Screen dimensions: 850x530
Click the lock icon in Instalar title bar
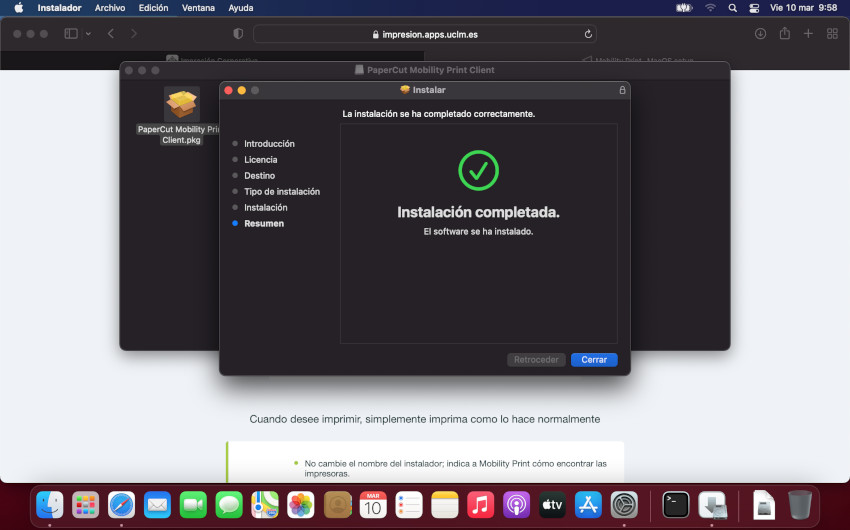[622, 90]
